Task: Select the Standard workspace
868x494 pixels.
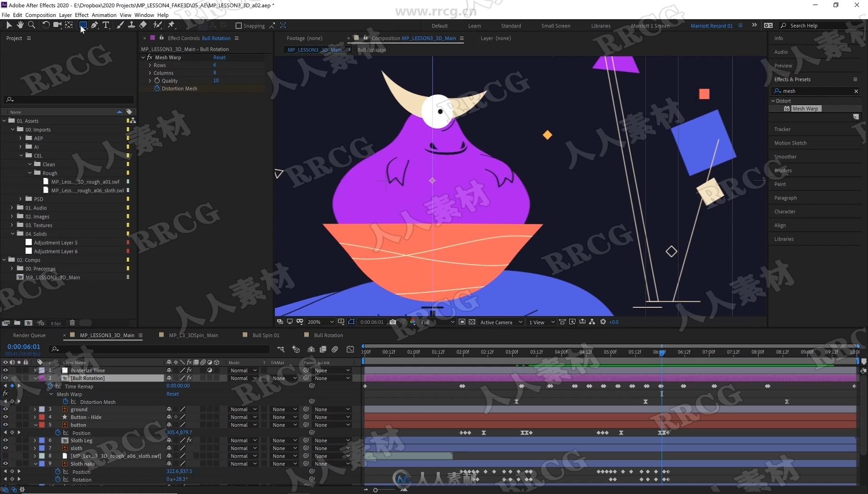Action: pos(511,26)
